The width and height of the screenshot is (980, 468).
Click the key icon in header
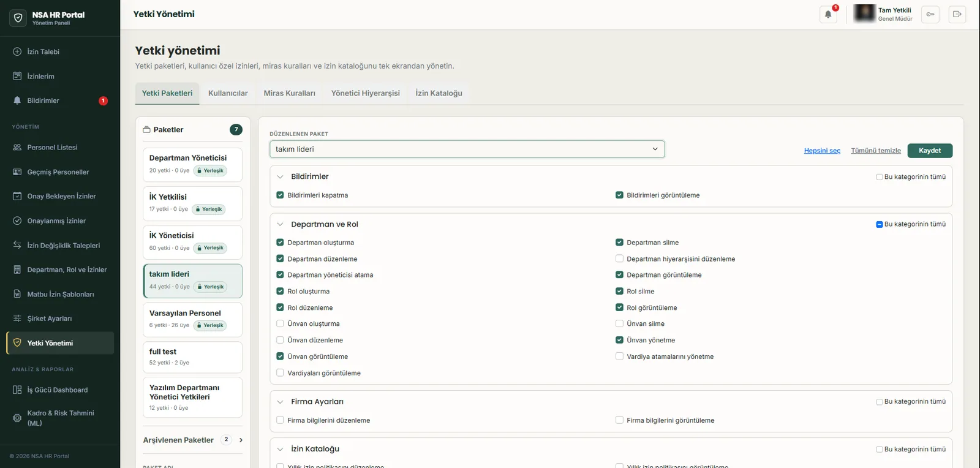tap(930, 14)
